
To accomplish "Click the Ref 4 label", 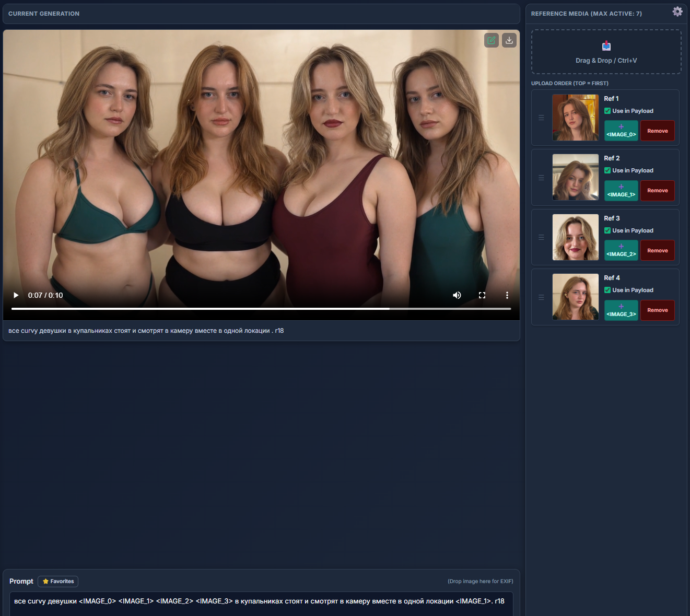I will coord(612,278).
